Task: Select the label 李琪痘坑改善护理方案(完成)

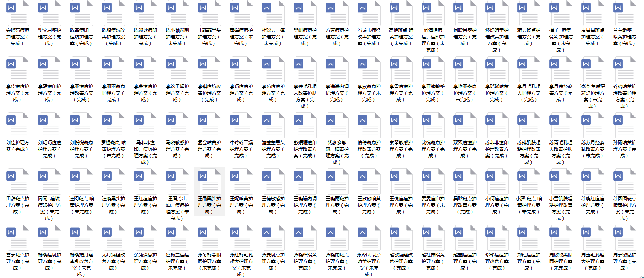Action: click(209, 93)
